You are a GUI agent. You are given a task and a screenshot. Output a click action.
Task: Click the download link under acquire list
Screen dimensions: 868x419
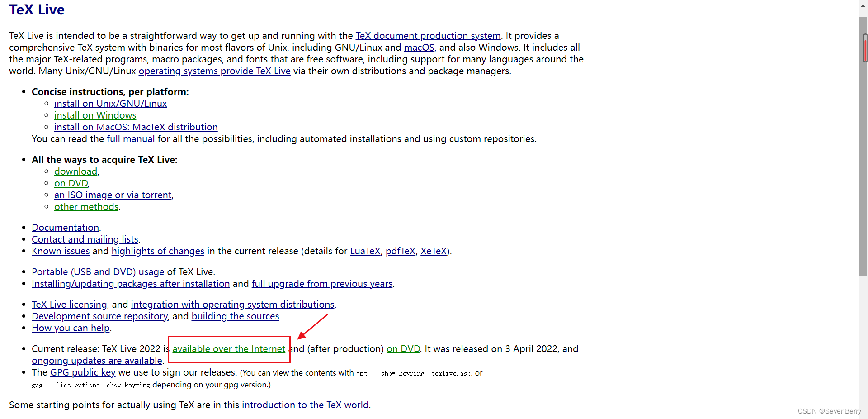point(75,171)
